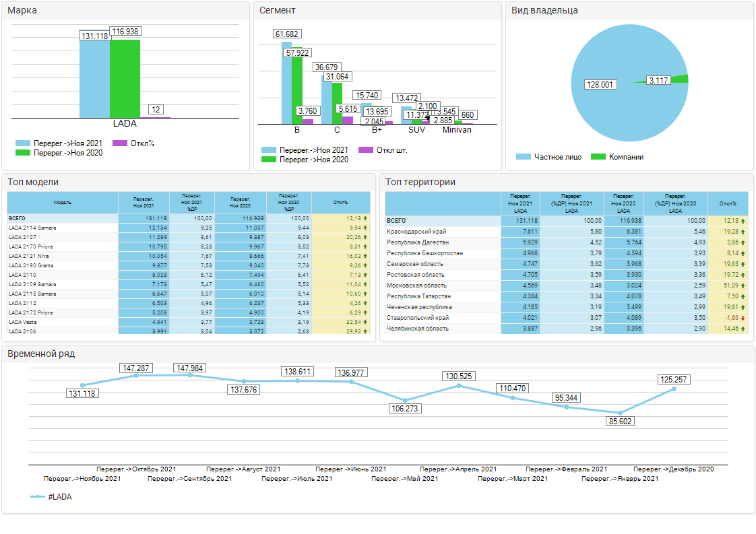Toggle Компании series in the pie legend
Image resolution: width=756 pixels, height=534 pixels.
pos(617,157)
